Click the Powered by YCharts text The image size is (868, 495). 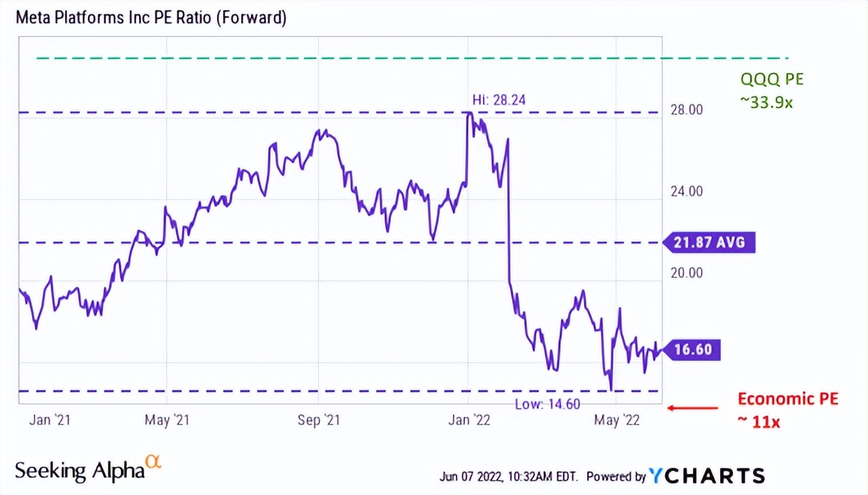pos(675,476)
